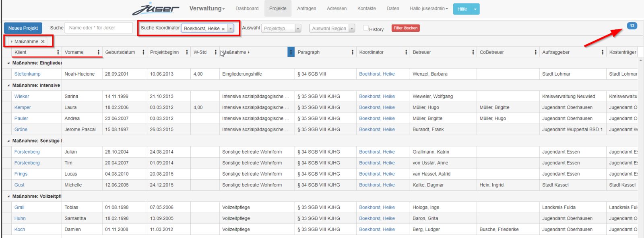Open Vorname column menu dots
This screenshot has height=238, width=644.
coord(99,52)
